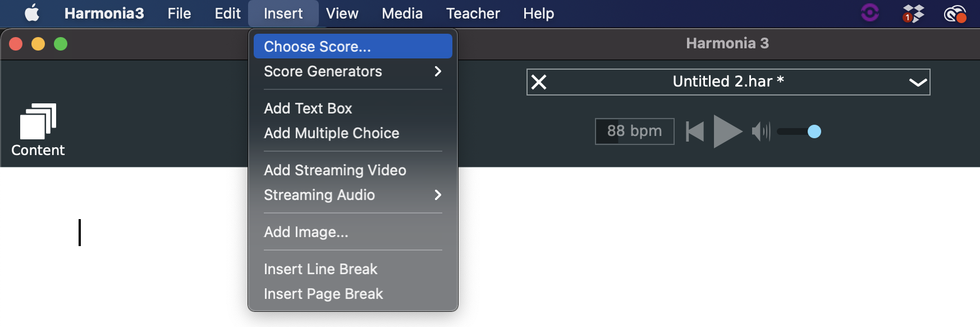Choose Add Text Box menu item
This screenshot has width=980, height=327.
click(308, 108)
